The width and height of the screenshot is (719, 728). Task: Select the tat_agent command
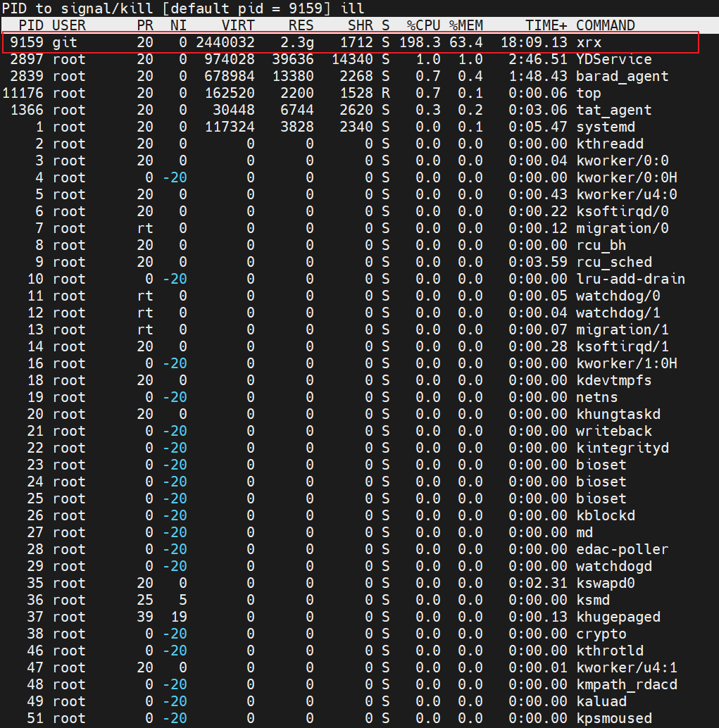coord(613,110)
